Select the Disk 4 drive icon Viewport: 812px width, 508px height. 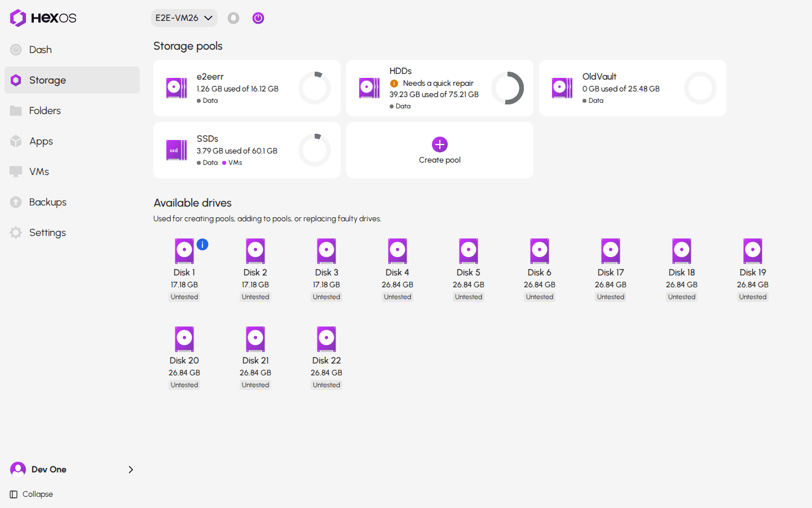coord(398,251)
